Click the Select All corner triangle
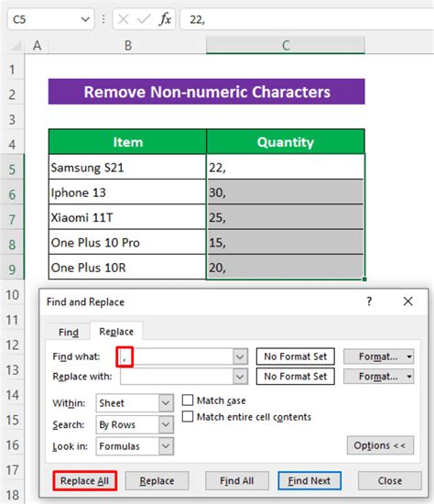This screenshot has height=504, width=434. coord(16,46)
